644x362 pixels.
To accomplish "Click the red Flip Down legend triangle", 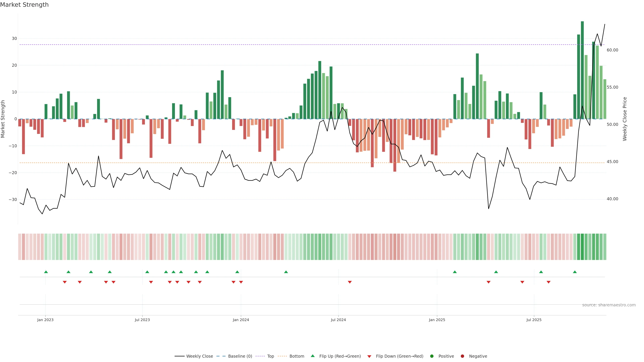I will tap(369, 356).
